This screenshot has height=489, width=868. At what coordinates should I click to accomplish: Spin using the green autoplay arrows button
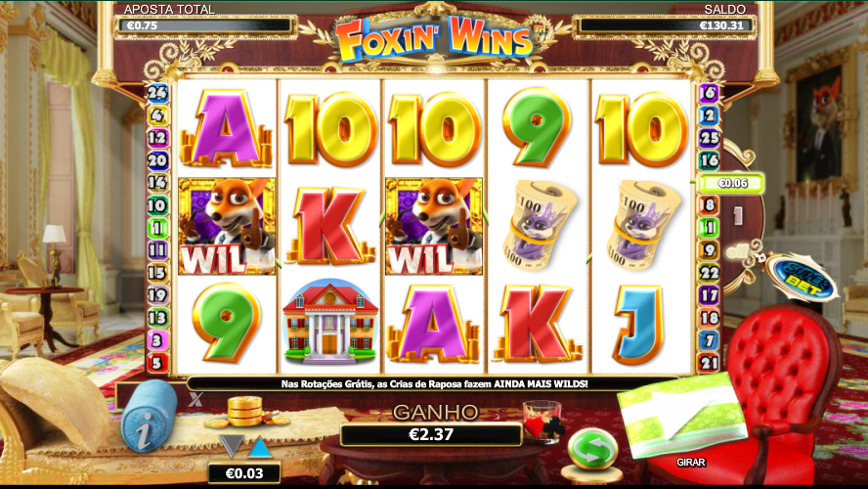click(x=592, y=450)
